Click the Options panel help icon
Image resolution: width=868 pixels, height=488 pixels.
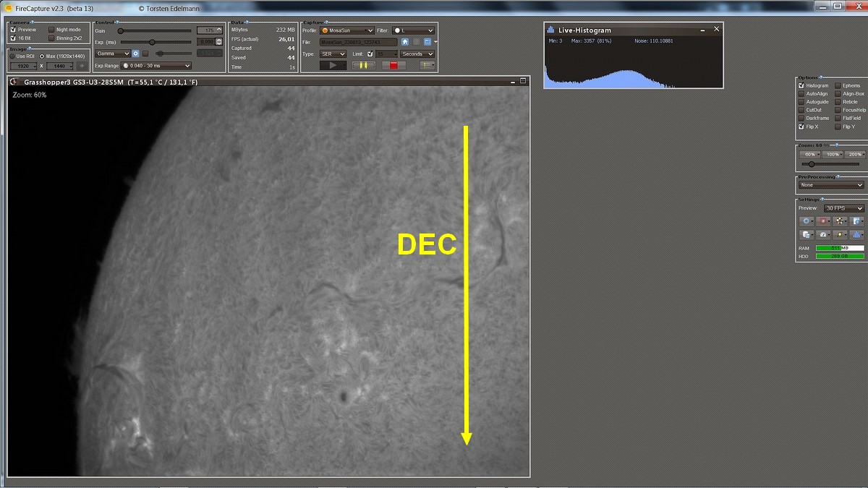pyautogui.click(x=820, y=77)
